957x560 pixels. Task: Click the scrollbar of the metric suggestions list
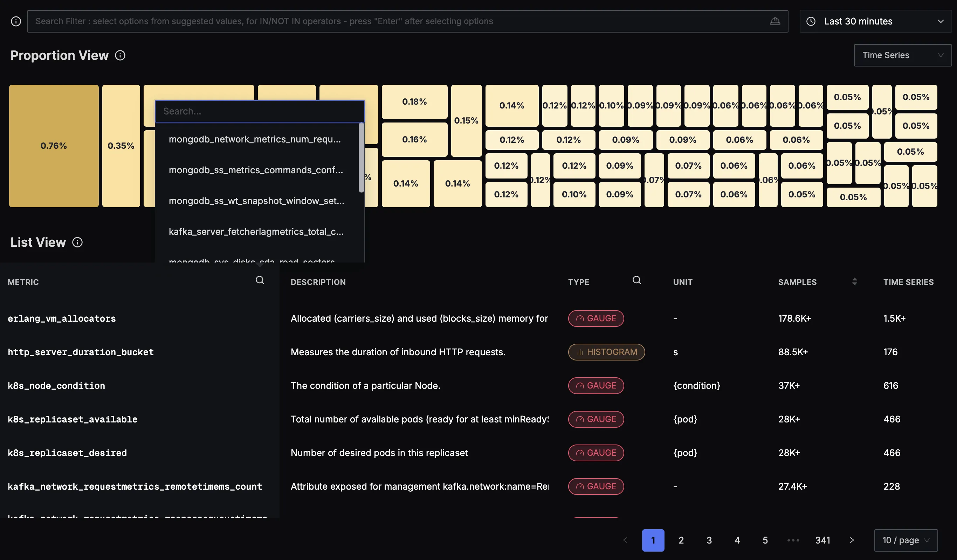point(361,157)
